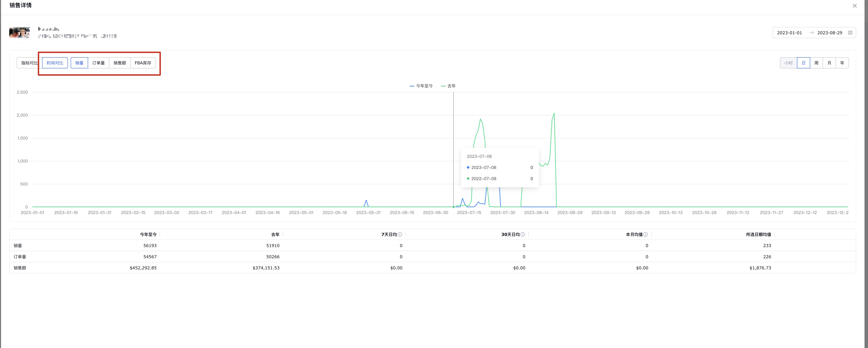Click the value 226 in 订单量 row
This screenshot has width=868, height=348.
767,257
